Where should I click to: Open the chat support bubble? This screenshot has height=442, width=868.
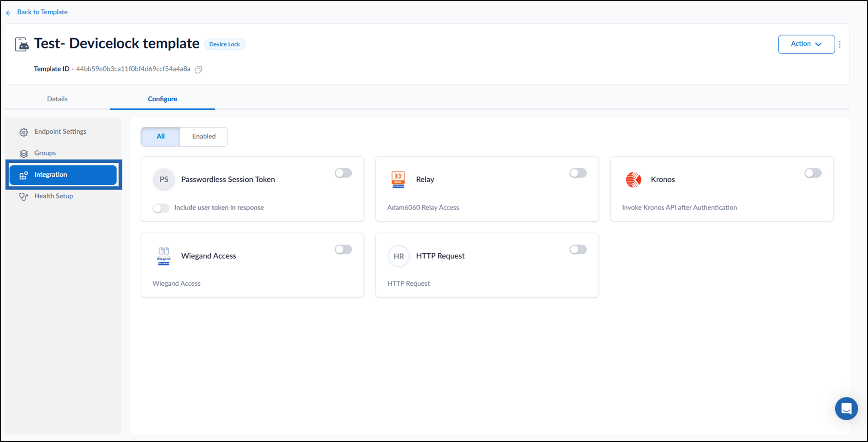[x=846, y=408]
